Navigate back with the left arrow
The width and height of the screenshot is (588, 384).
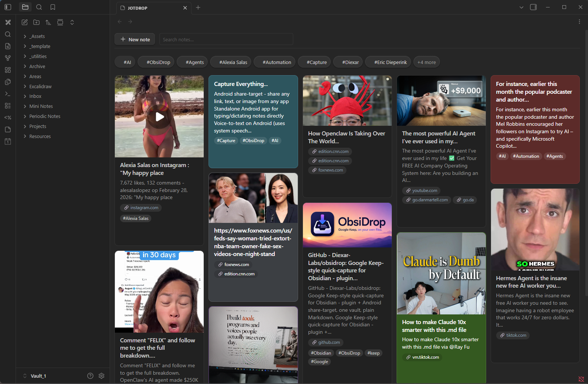[x=120, y=22]
